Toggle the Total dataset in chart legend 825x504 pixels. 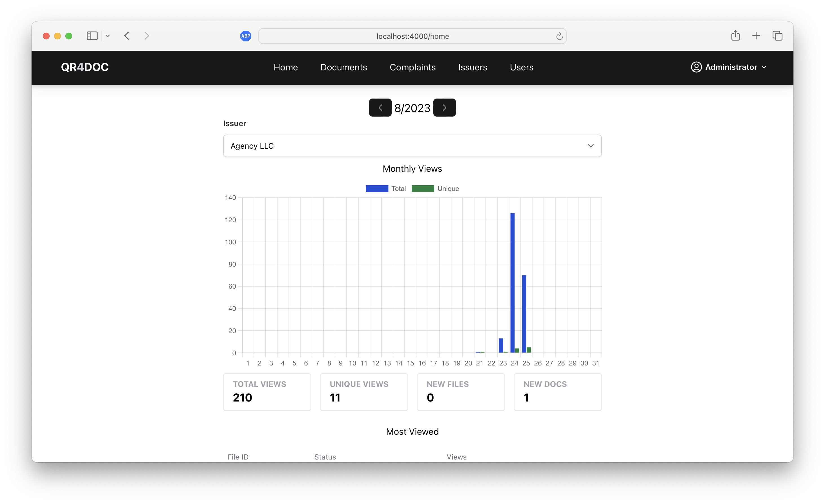tap(385, 188)
